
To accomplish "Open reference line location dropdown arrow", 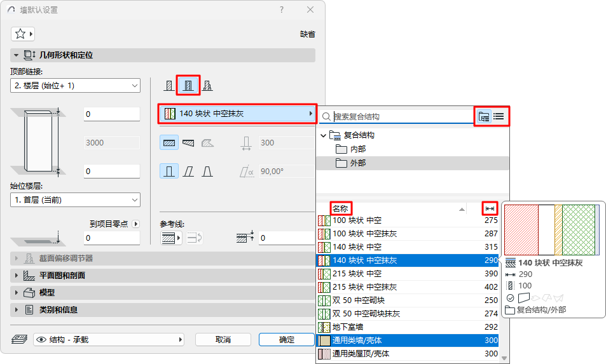I will [x=179, y=238].
